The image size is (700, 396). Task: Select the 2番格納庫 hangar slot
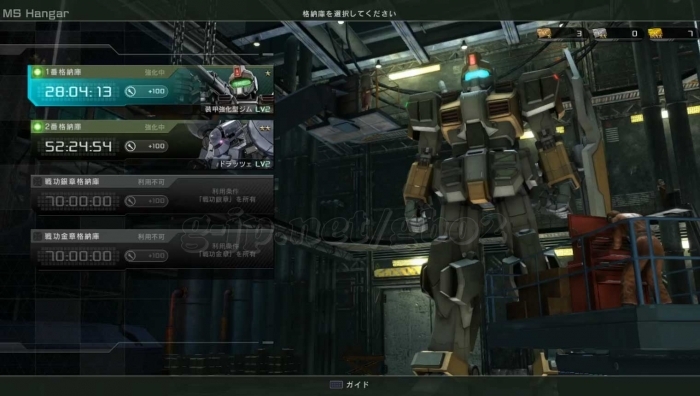[x=152, y=144]
